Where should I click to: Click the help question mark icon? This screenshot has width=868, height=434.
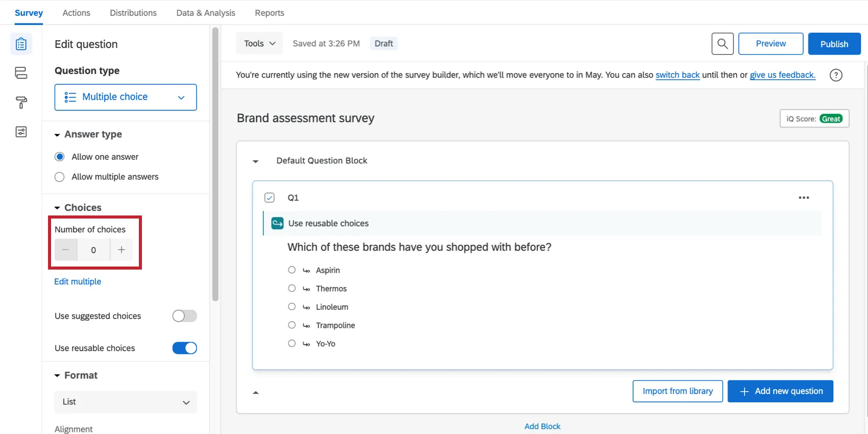836,75
